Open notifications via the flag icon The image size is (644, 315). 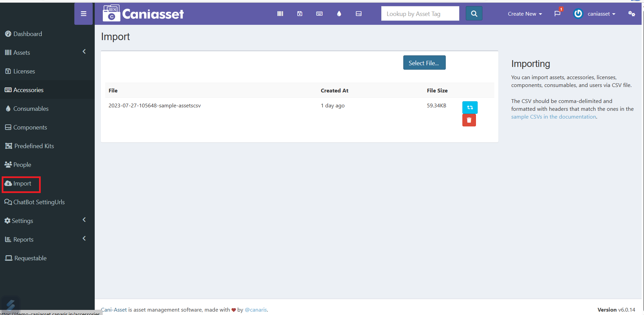[x=557, y=14]
